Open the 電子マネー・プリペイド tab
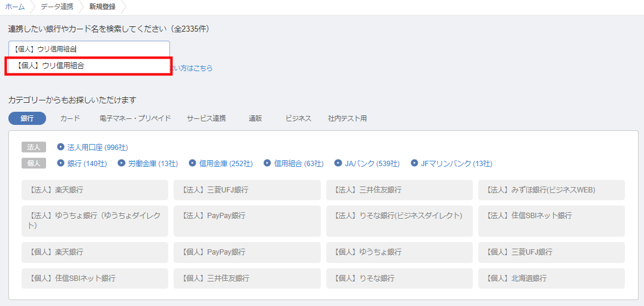The image size is (644, 306). [x=135, y=118]
